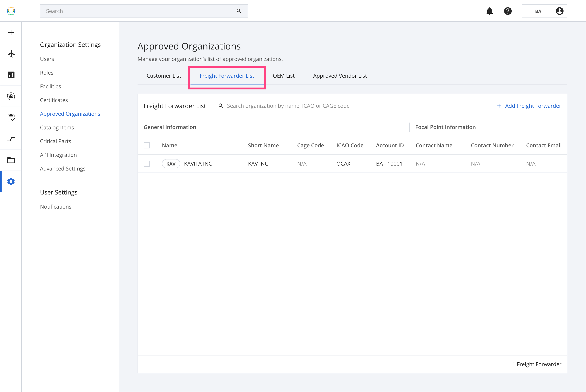Click the BA organization label in header
This screenshot has height=392, width=586.
pos(538,11)
